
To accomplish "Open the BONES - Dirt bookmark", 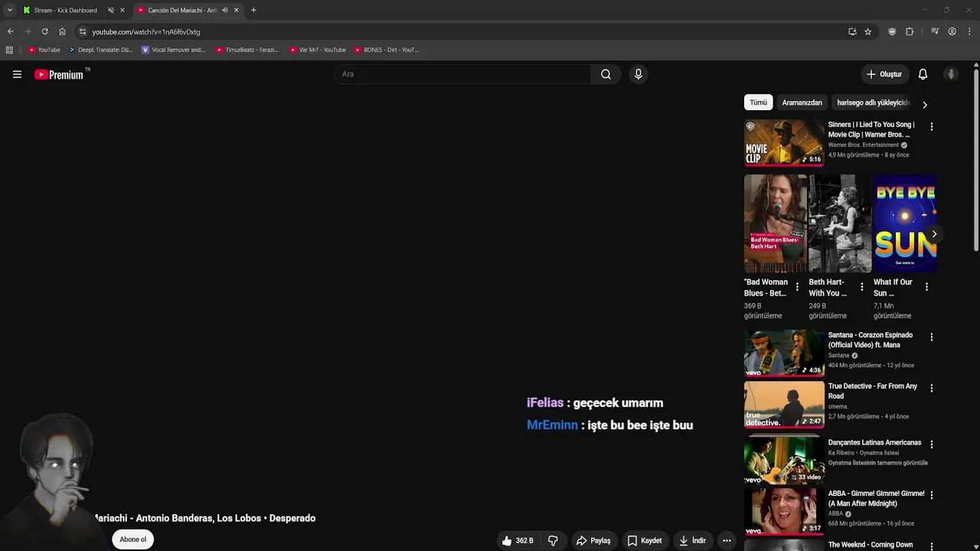I will [x=387, y=50].
